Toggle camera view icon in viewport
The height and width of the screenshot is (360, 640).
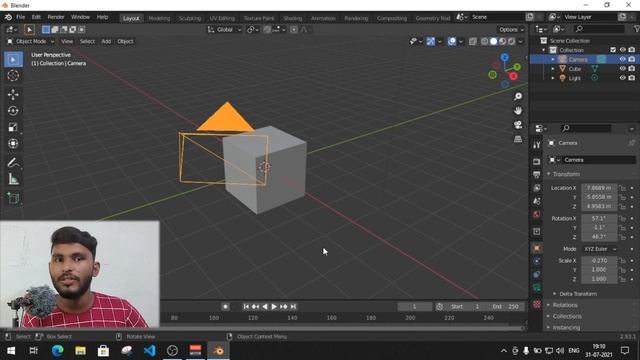tap(518, 125)
